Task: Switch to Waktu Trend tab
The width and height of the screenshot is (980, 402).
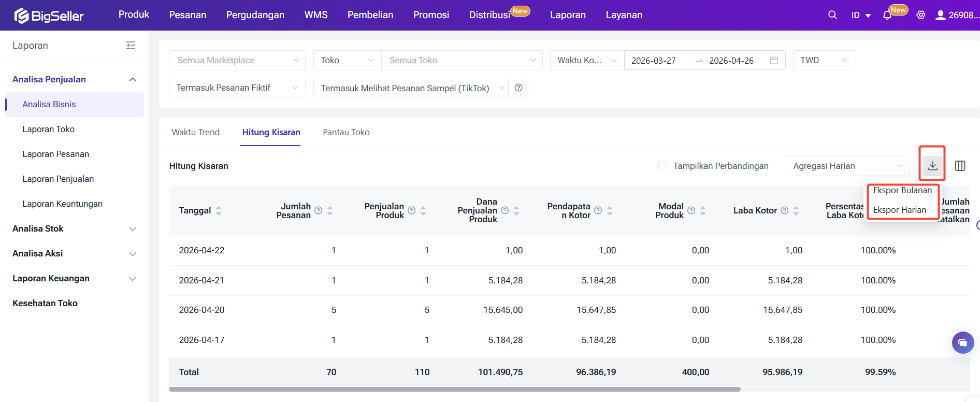Action: [195, 132]
